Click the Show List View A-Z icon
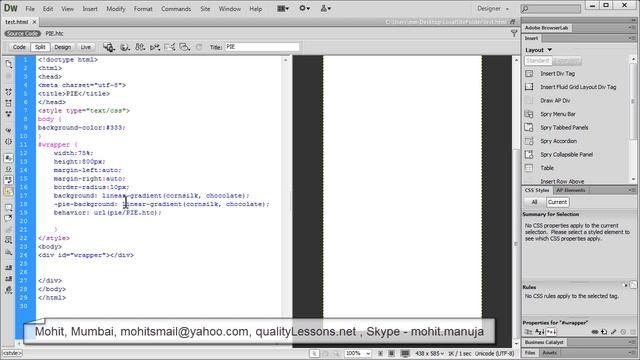This screenshot has width=640, height=360. pyautogui.click(x=540, y=332)
